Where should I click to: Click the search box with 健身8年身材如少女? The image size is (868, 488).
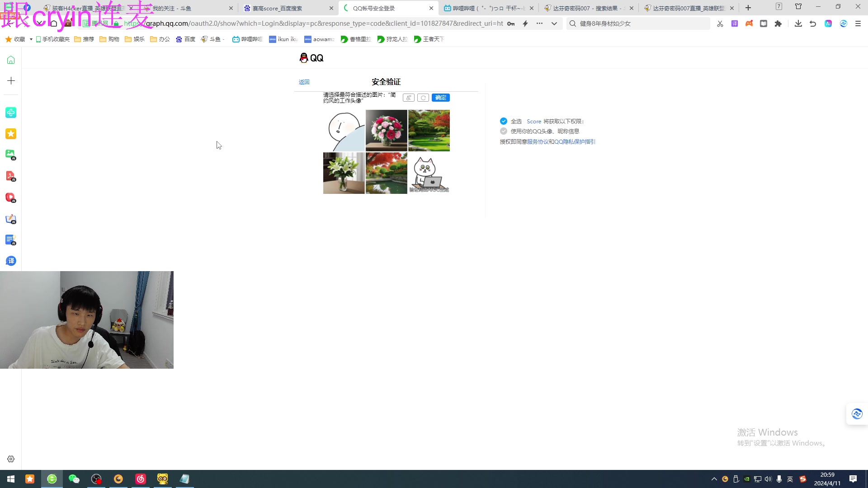638,23
